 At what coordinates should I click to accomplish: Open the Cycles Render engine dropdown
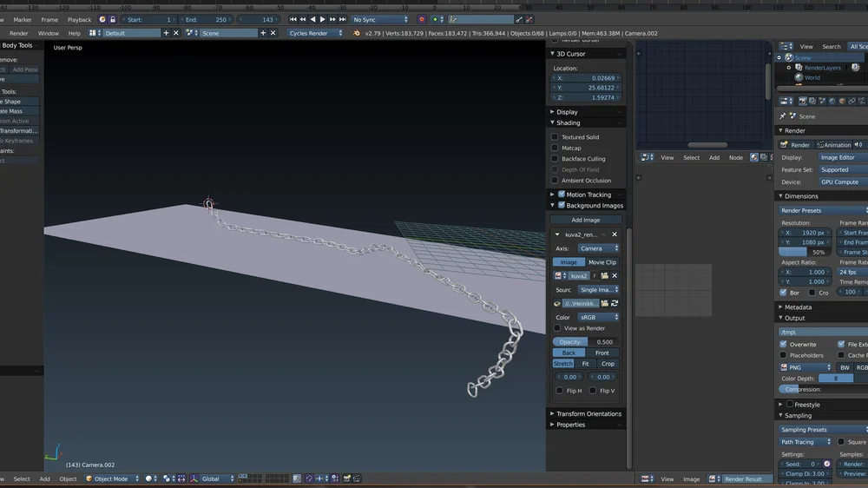point(316,33)
